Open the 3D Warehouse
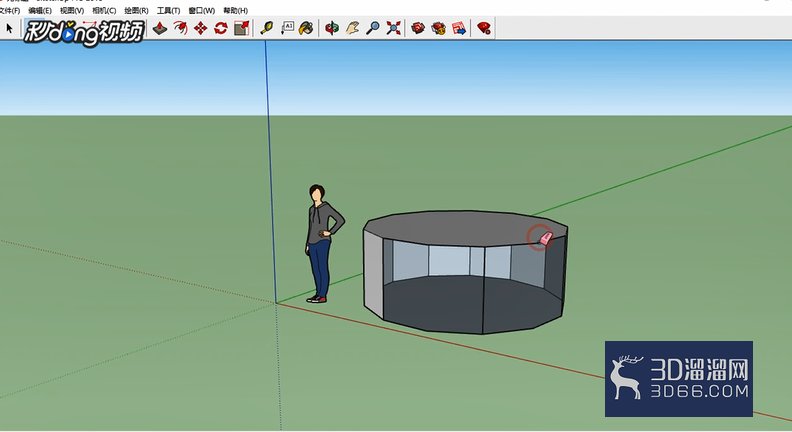The image size is (792, 432). pyautogui.click(x=418, y=28)
